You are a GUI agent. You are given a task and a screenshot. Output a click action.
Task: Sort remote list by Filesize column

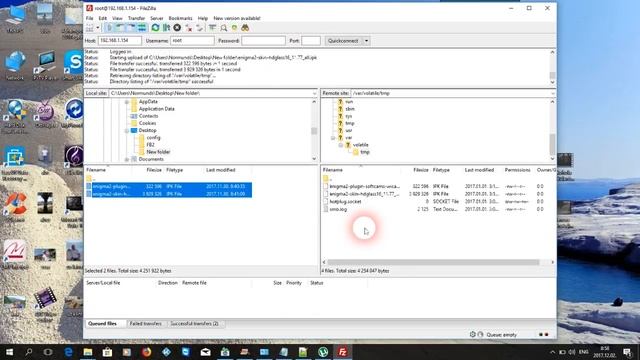(420, 170)
